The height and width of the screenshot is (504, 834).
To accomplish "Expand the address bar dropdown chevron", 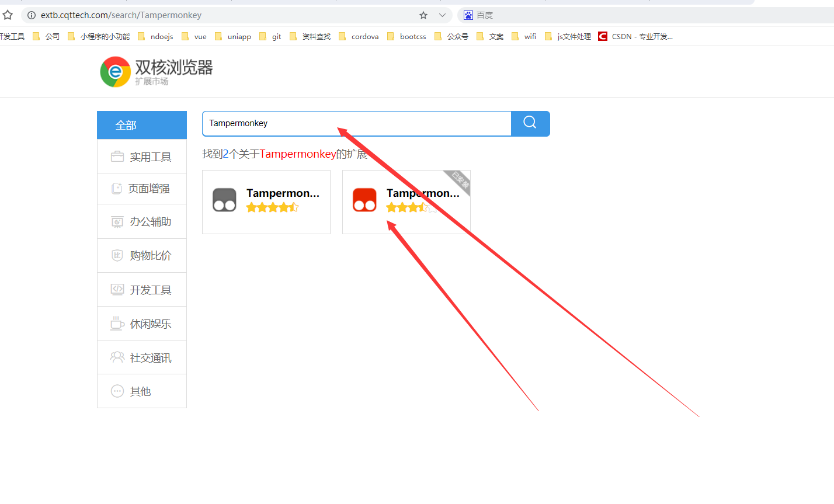I will [442, 15].
